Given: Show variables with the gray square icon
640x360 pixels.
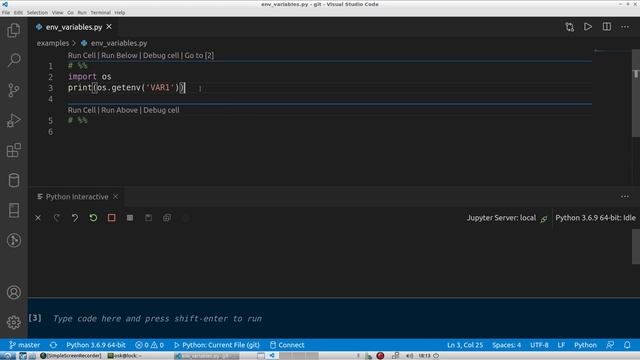Looking at the screenshot, I should [x=130, y=218].
